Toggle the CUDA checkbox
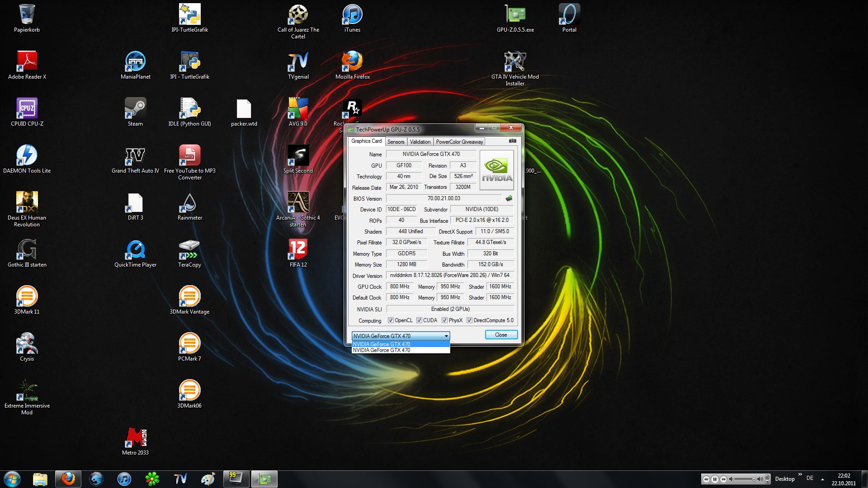Image resolution: width=868 pixels, height=488 pixels. pyautogui.click(x=419, y=320)
